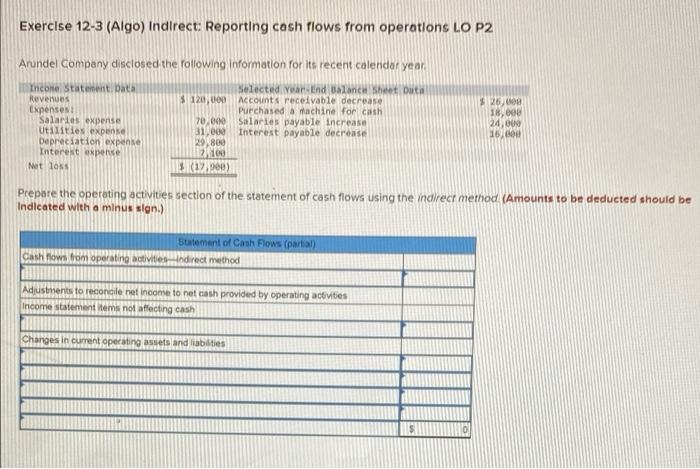Click the interest payable value '16,000'
700x469 pixels.
[x=505, y=134]
